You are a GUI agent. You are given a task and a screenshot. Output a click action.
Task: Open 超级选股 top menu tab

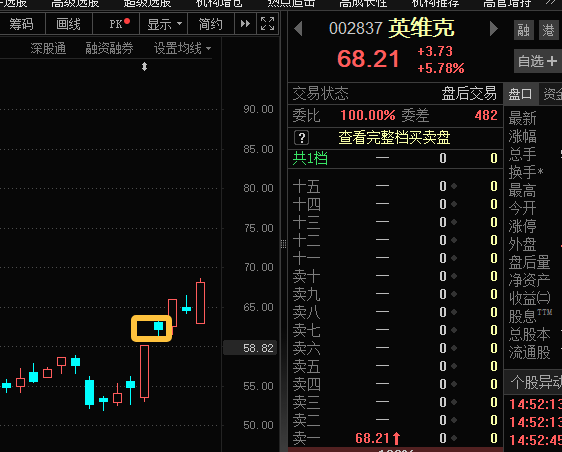click(x=147, y=3)
